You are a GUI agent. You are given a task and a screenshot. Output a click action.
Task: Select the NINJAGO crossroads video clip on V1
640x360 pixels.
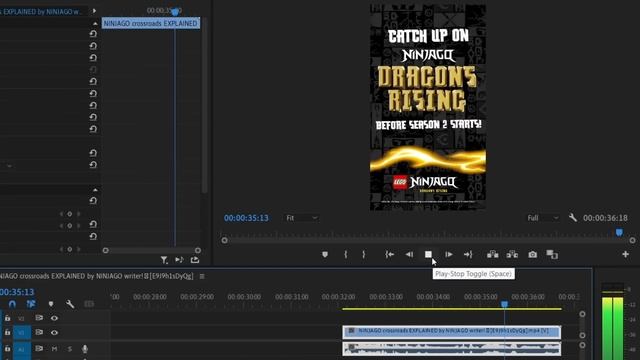coord(451,332)
